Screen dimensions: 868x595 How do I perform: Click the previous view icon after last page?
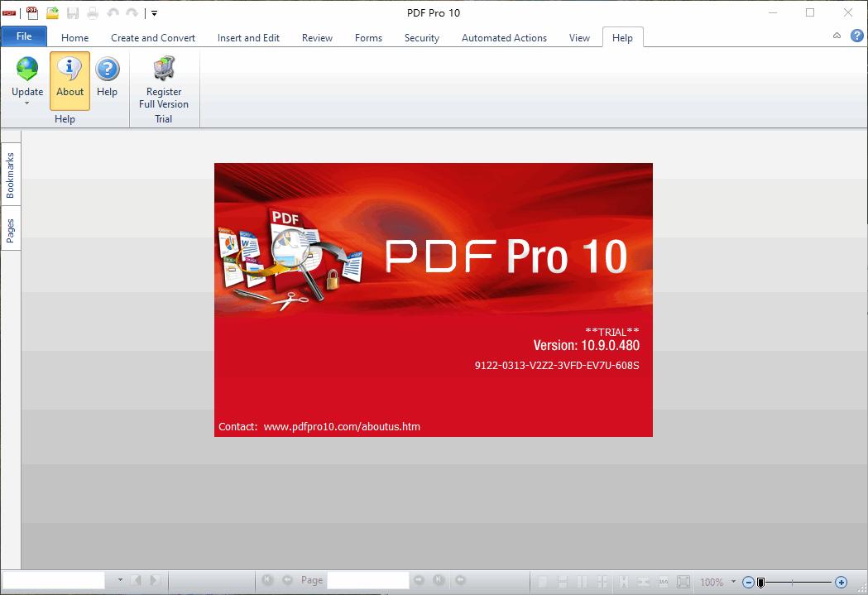460,579
